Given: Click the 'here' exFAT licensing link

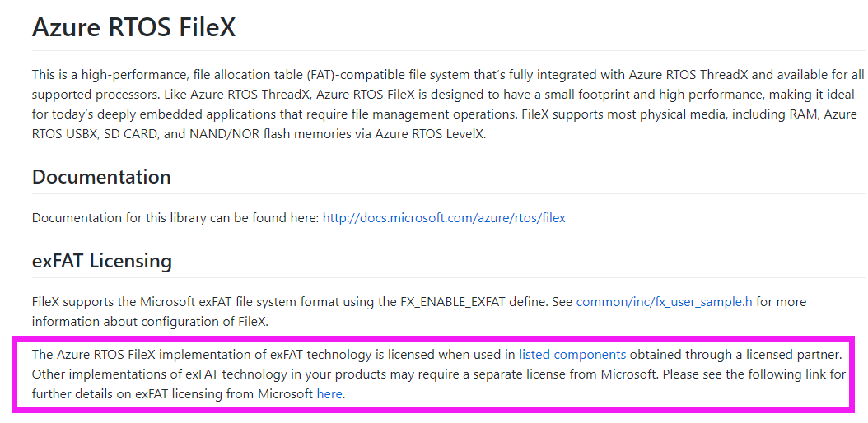Looking at the screenshot, I should click(x=329, y=394).
